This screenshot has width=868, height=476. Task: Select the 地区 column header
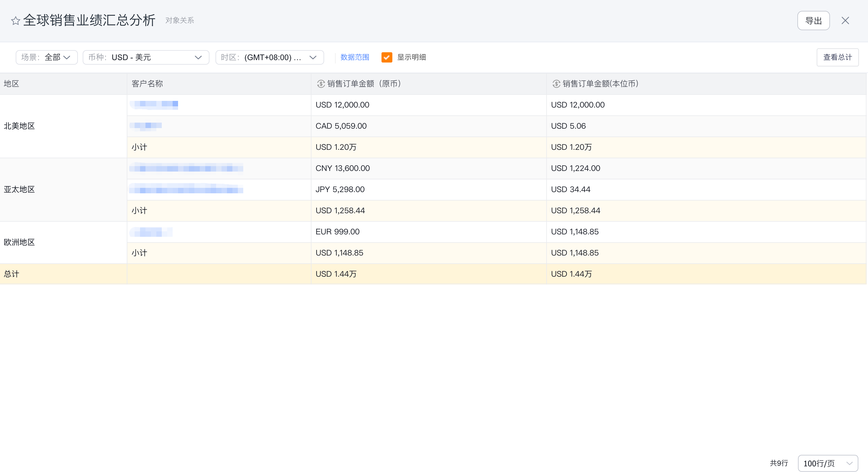coord(11,84)
